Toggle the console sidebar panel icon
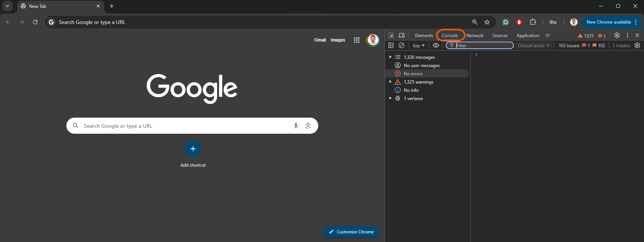 (391, 45)
